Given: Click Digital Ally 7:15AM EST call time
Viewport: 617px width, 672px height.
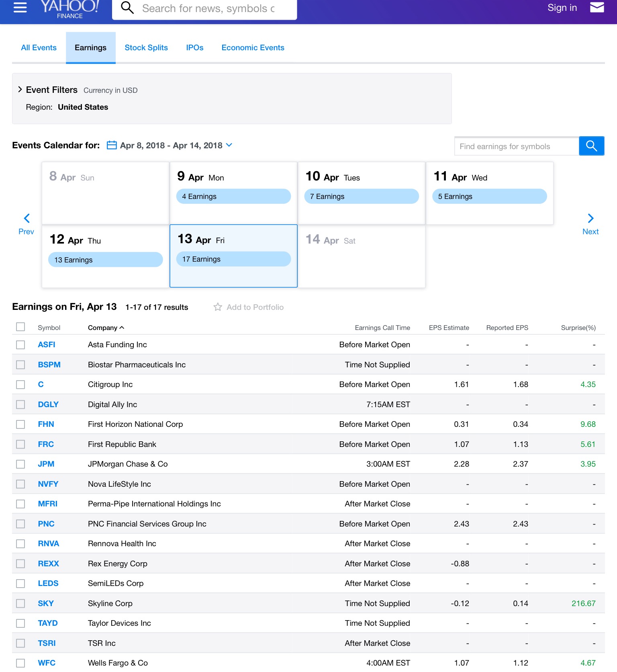Looking at the screenshot, I should 388,404.
